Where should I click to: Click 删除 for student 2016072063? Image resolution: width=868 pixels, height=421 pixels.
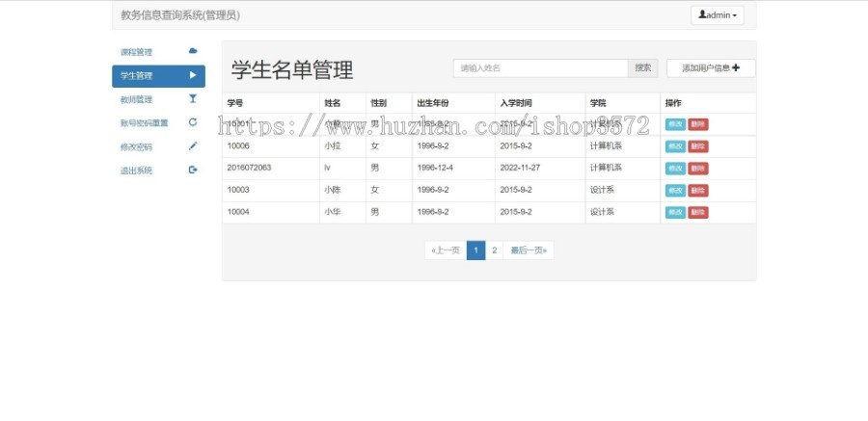coord(698,169)
